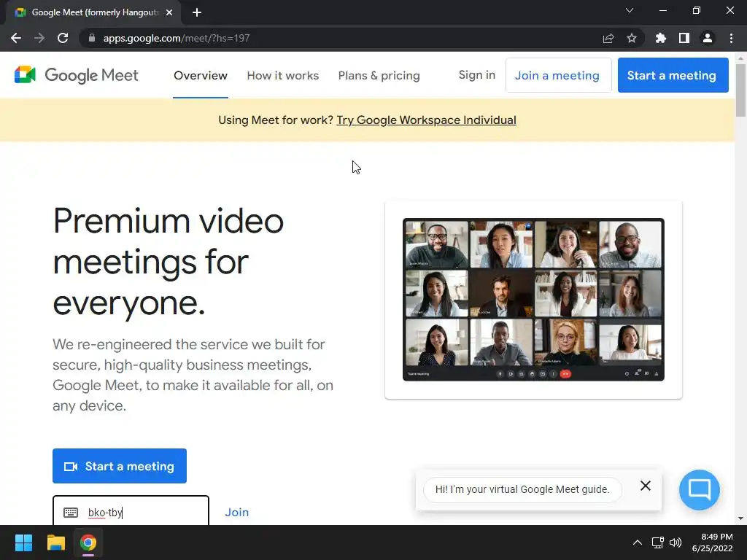Open the Chrome profile avatar

tap(708, 38)
